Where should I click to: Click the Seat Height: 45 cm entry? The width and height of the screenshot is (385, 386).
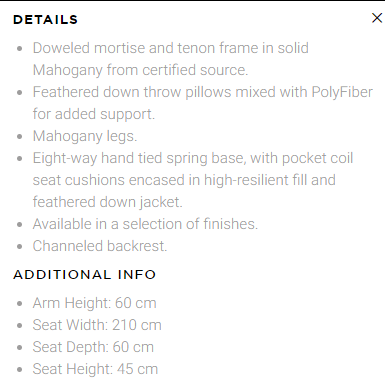[95, 369]
